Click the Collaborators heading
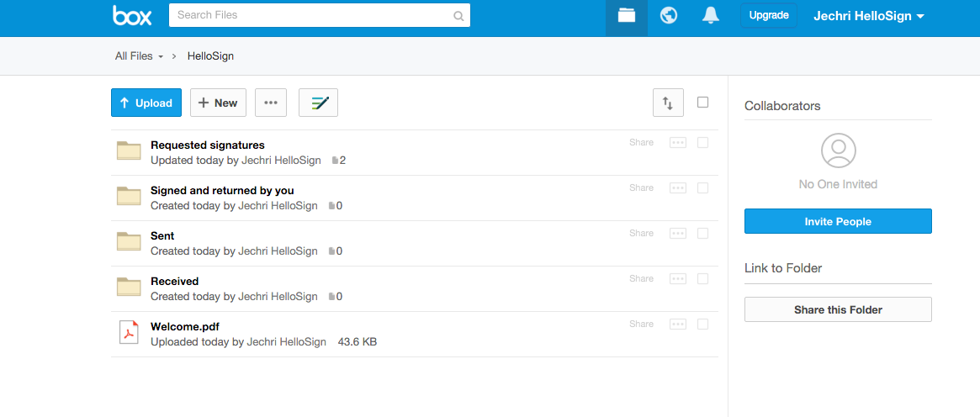Viewport: 980px width, 417px height. pos(781,106)
